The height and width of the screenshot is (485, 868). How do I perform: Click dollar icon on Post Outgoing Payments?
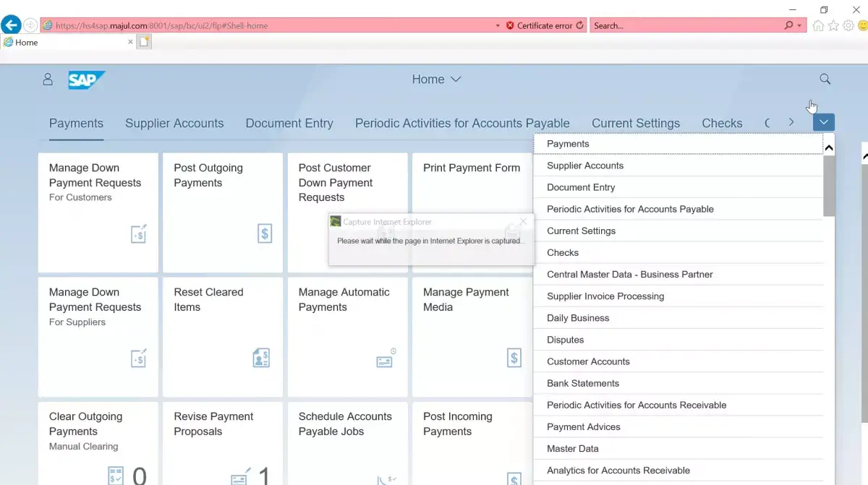(x=265, y=233)
